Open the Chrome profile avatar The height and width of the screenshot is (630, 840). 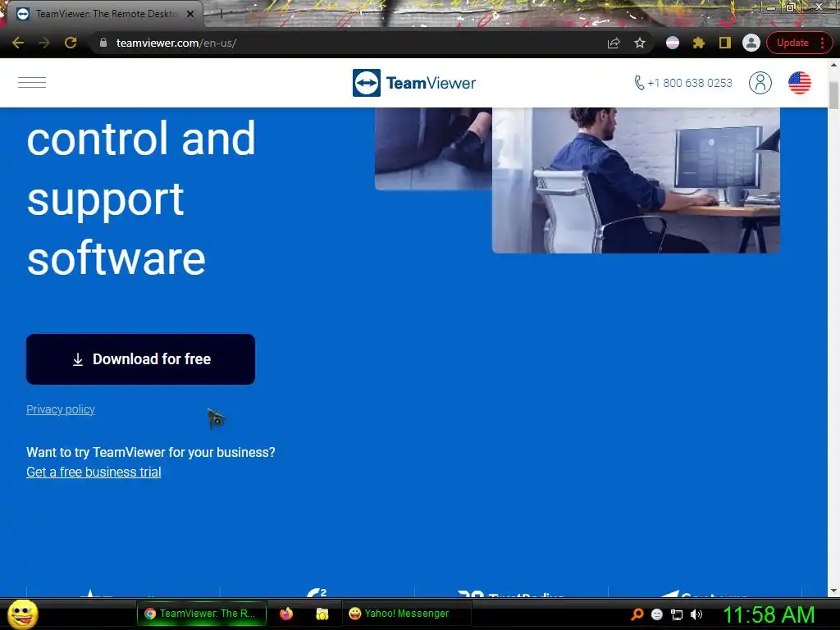[x=751, y=43]
